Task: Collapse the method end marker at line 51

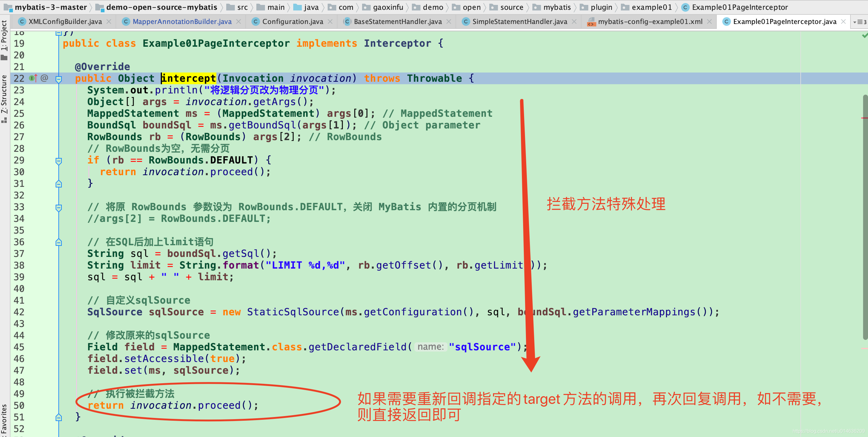Action: pyautogui.click(x=59, y=417)
